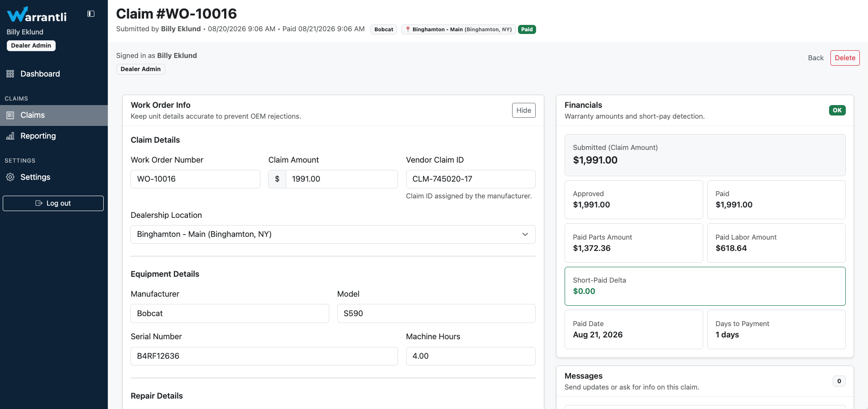Click the Claim Amount field
The height and width of the screenshot is (409, 868).
(341, 179)
